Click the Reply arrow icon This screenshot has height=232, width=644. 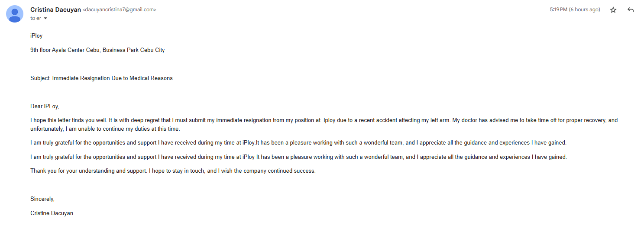(x=631, y=10)
